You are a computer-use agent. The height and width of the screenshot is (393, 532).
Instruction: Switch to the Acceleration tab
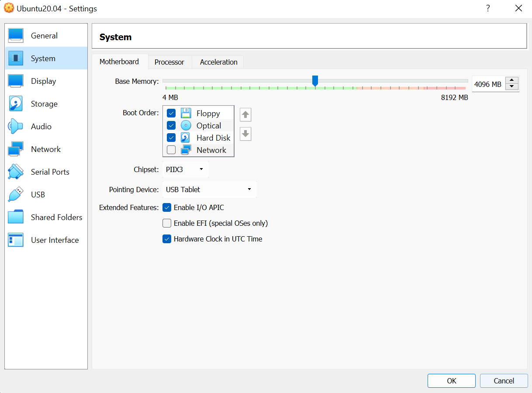pos(218,62)
